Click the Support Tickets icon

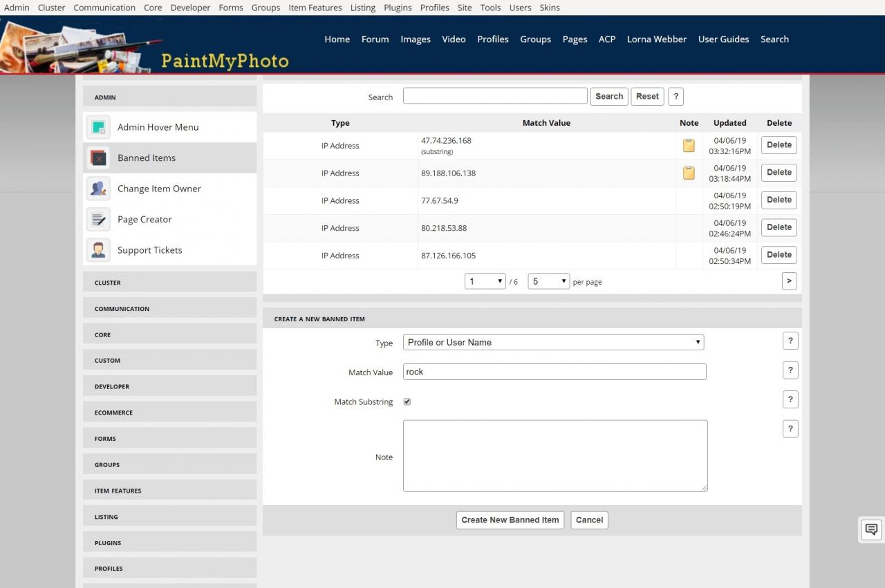click(98, 250)
